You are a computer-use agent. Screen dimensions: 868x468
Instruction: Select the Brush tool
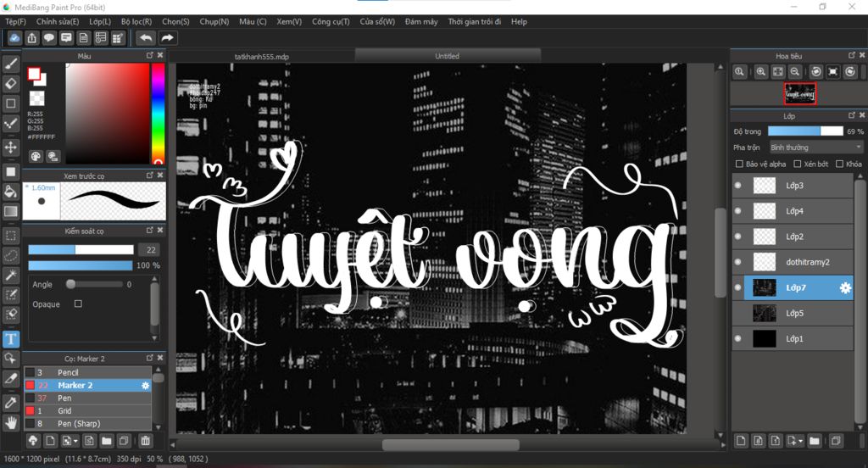pyautogui.click(x=11, y=64)
